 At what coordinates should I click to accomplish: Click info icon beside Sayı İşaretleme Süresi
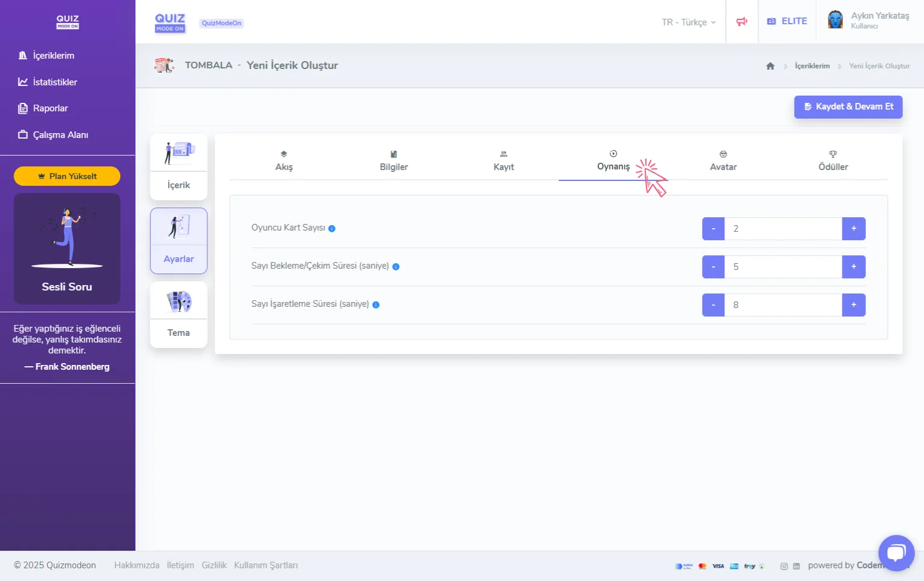[376, 305]
